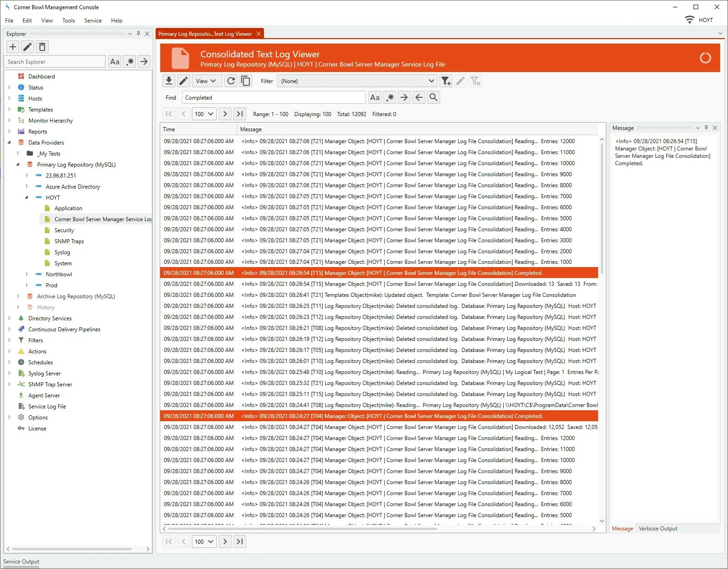Viewport: 728px width, 569px height.
Task: Toggle regex asterisk in Explorer search
Action: pyautogui.click(x=129, y=61)
